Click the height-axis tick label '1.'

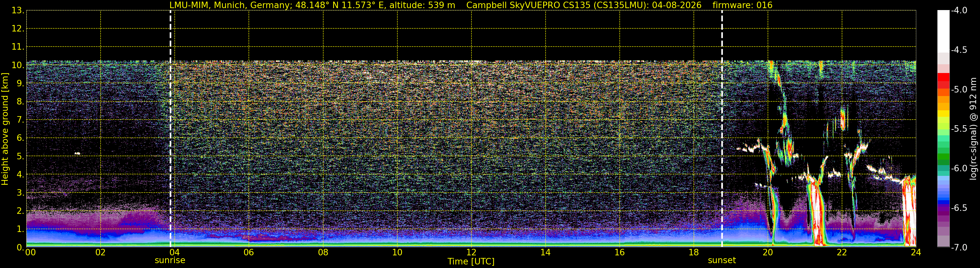click(x=20, y=229)
